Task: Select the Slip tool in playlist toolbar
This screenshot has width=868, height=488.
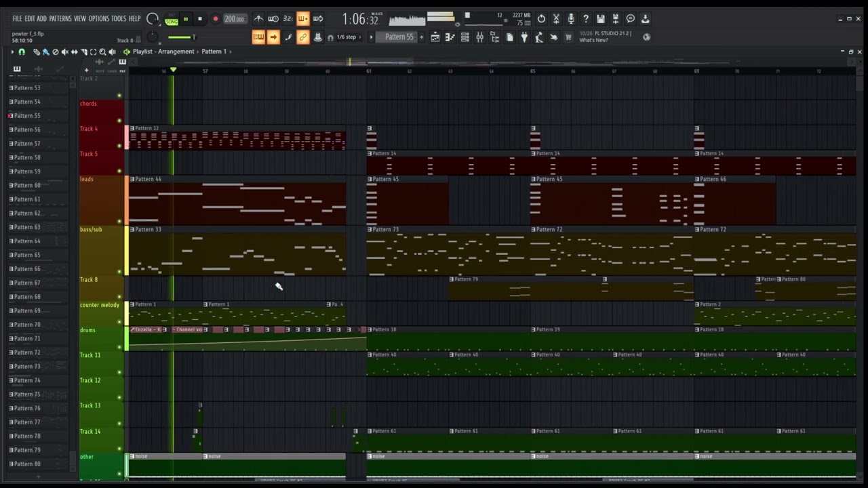Action: [x=75, y=52]
